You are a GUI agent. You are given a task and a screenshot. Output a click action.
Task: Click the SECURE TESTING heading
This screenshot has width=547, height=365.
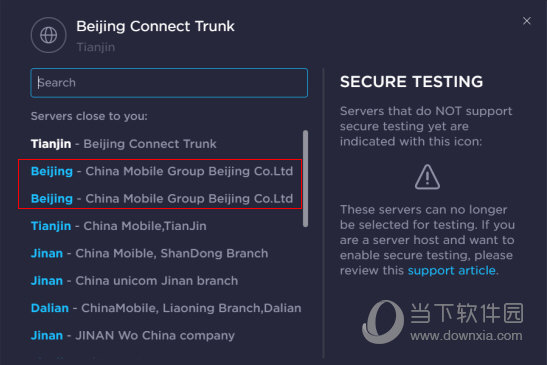(x=412, y=82)
